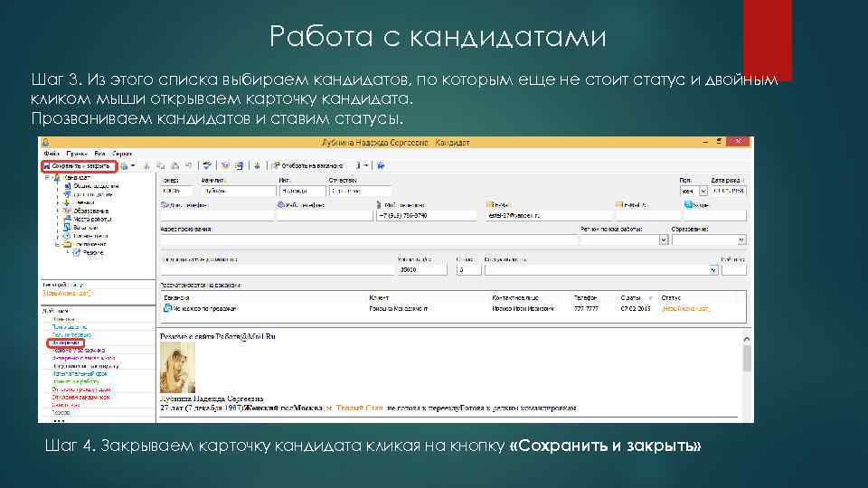
Task: Click the Отобрать на вакансию button
Action: 307,166
